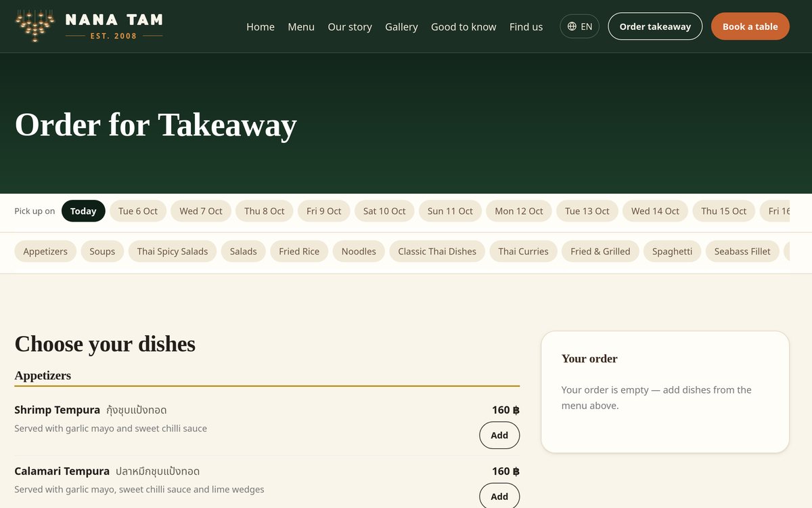Click the Shrimp Tempura dish name
This screenshot has width=812, height=508.
click(58, 410)
